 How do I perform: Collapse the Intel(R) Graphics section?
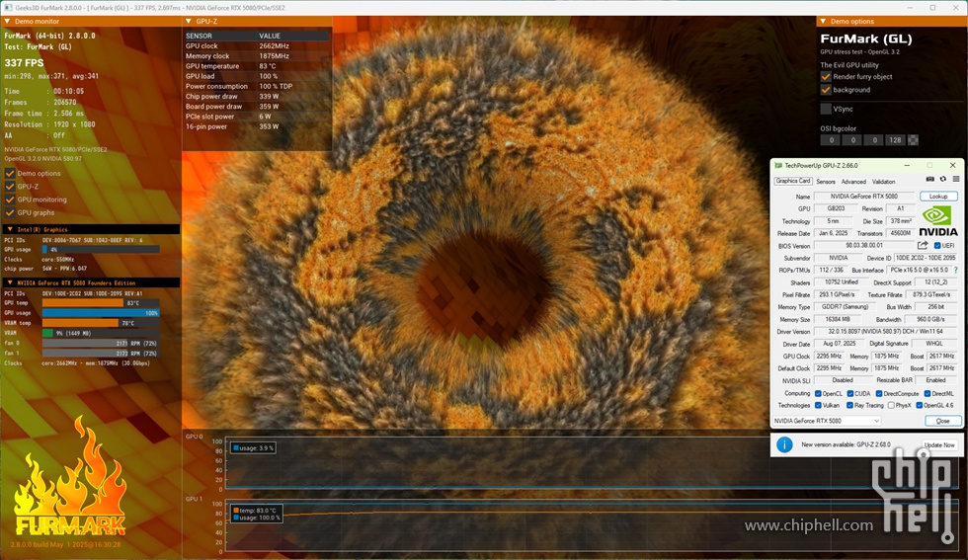tap(10, 229)
